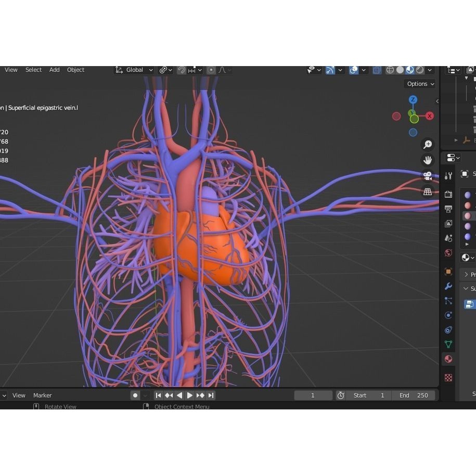Open the View menu in the header
This screenshot has height=476, width=476.
point(11,70)
